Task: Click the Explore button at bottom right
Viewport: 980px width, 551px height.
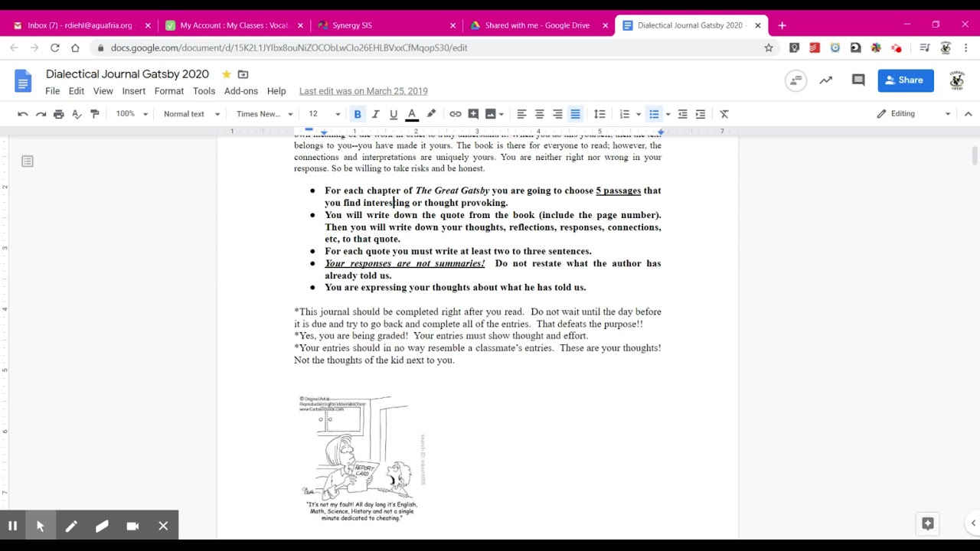Action: coord(928,523)
